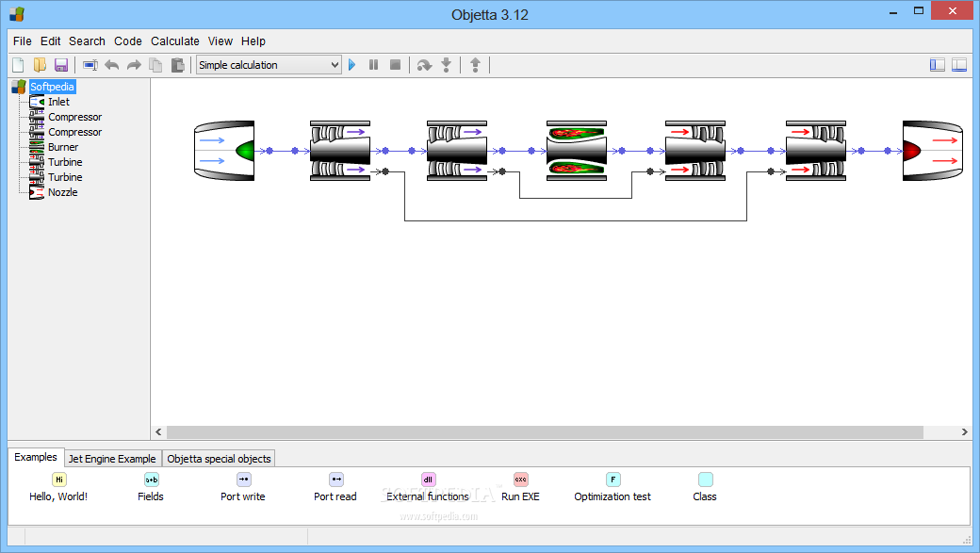Screen dimensions: 980x553
Task: Open the Simple calculation dropdown
Action: point(269,65)
